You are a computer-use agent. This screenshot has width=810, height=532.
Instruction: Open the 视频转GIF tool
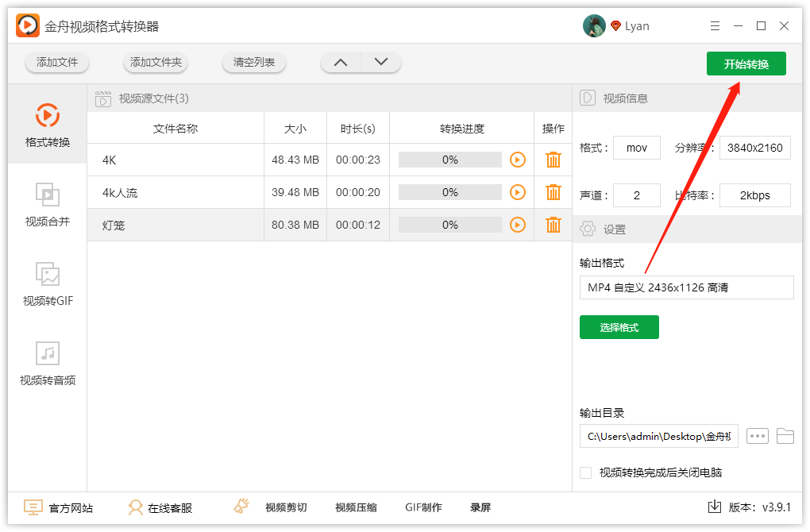pyautogui.click(x=47, y=283)
